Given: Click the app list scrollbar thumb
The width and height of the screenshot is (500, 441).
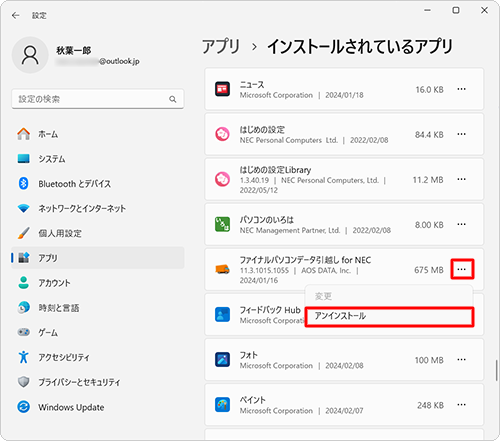Looking at the screenshot, I should (497, 370).
